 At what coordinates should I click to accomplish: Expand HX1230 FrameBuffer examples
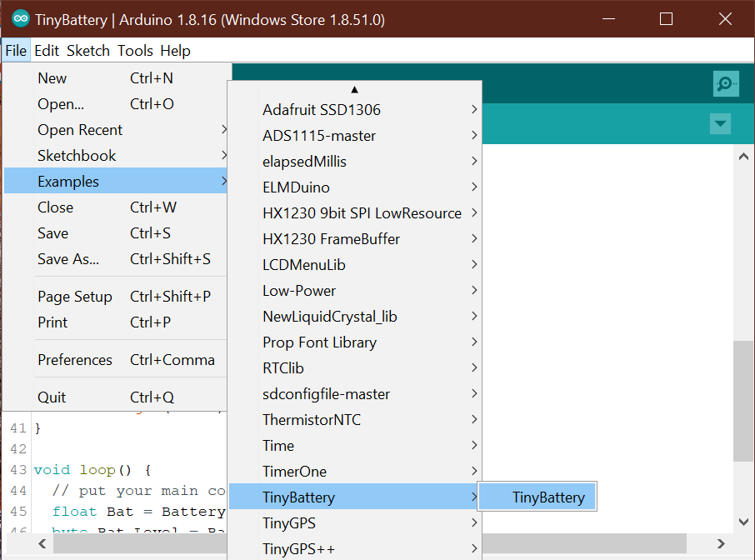click(x=355, y=239)
